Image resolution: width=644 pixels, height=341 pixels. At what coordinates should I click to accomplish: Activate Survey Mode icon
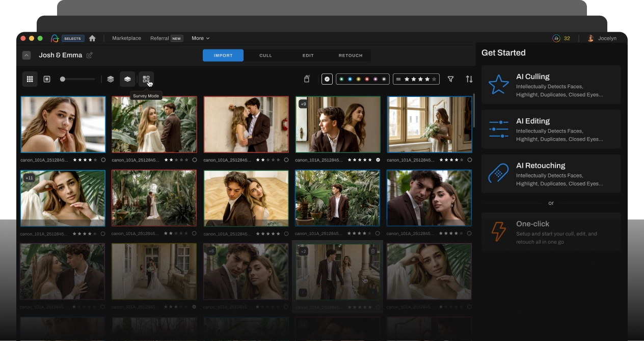(x=146, y=79)
